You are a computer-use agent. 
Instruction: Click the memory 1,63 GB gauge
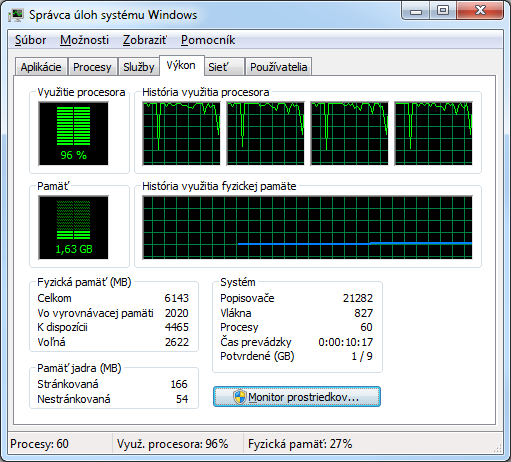(x=73, y=228)
